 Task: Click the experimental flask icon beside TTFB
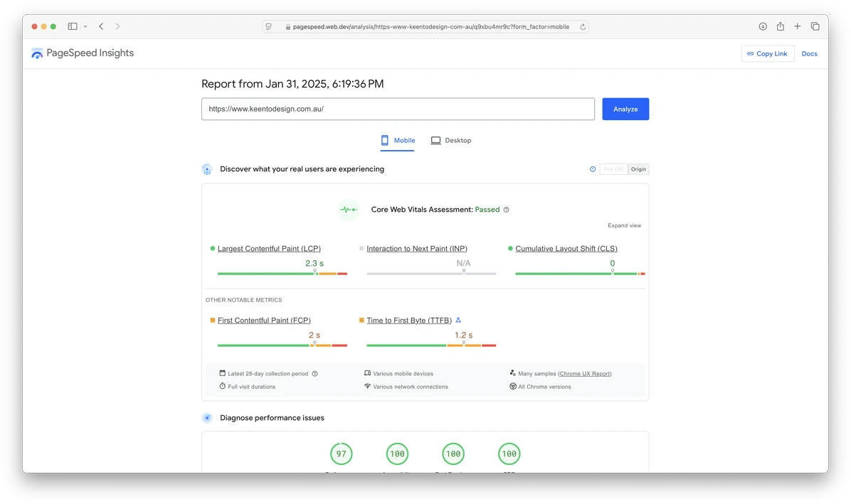pyautogui.click(x=458, y=321)
